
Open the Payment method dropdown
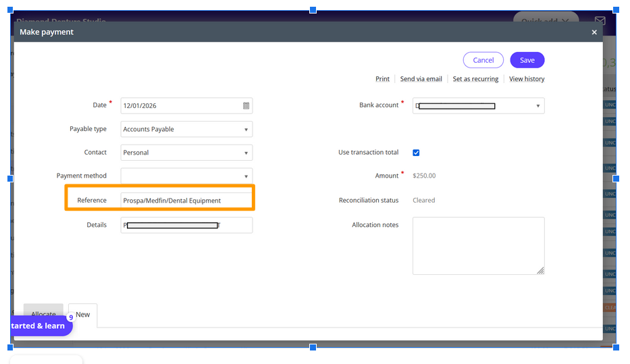coord(186,176)
